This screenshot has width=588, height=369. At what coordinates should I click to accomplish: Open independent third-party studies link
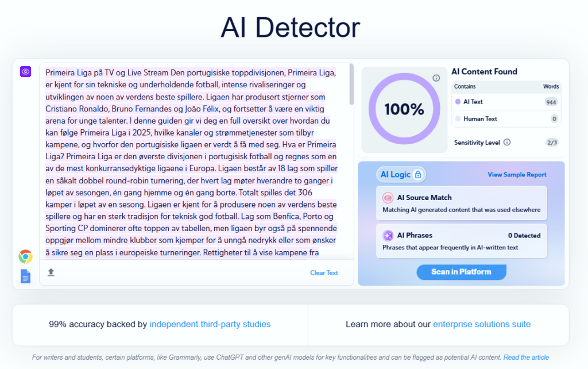point(210,325)
